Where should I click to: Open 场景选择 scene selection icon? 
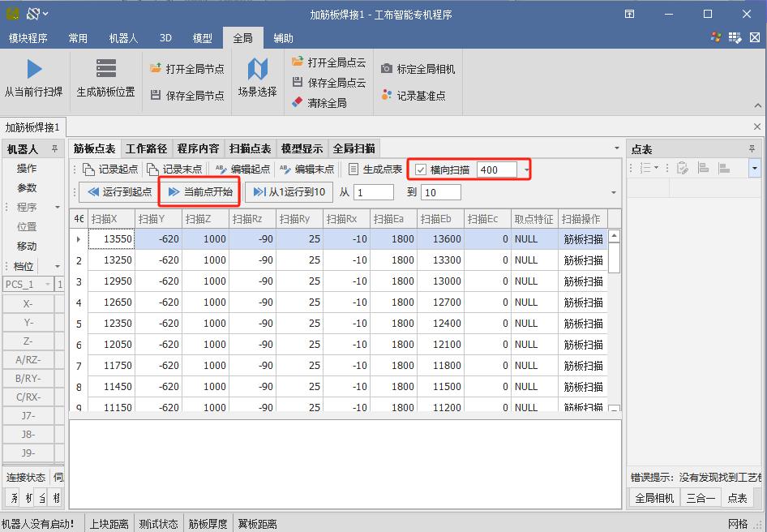257,69
